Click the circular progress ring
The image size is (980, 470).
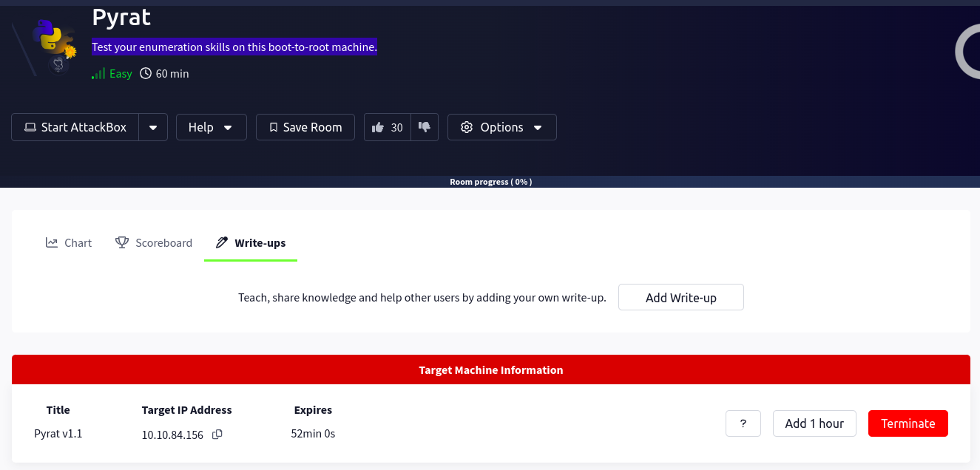pyautogui.click(x=967, y=50)
